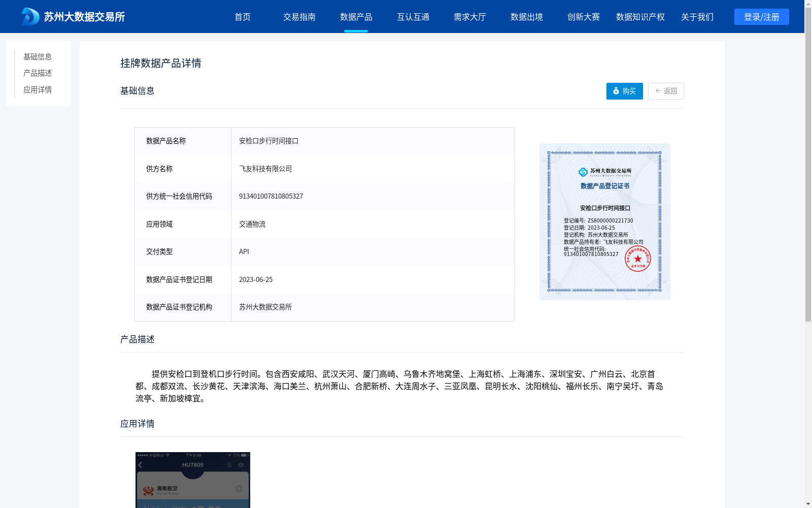Viewport: 812px width, 508px height.
Task: Open the 交易指南 nav item
Action: (299, 17)
